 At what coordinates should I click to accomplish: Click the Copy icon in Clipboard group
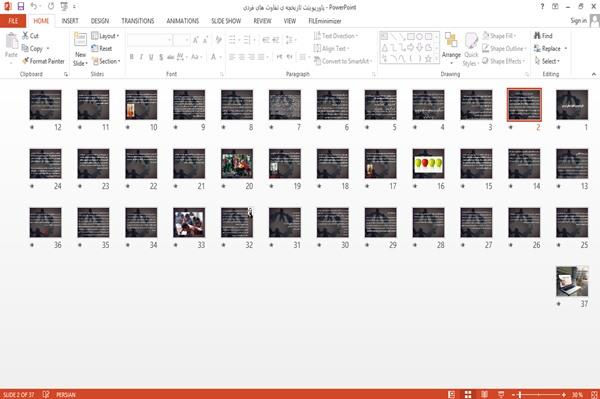click(x=25, y=48)
